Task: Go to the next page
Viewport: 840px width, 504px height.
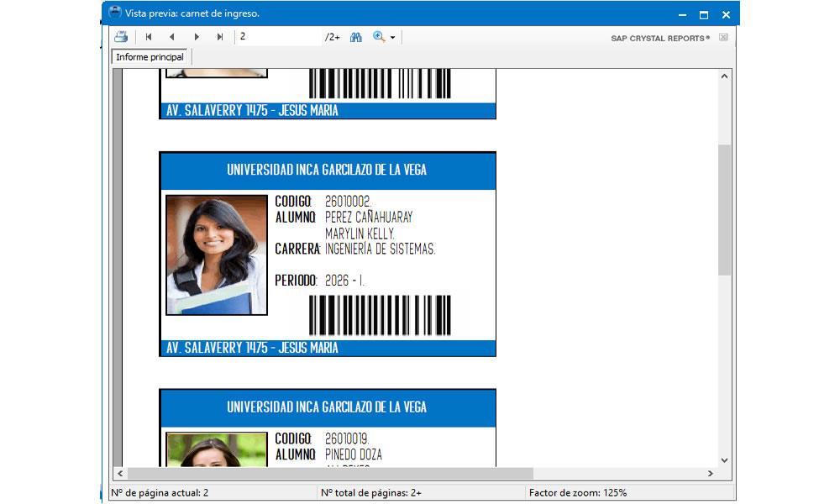Action: click(197, 37)
